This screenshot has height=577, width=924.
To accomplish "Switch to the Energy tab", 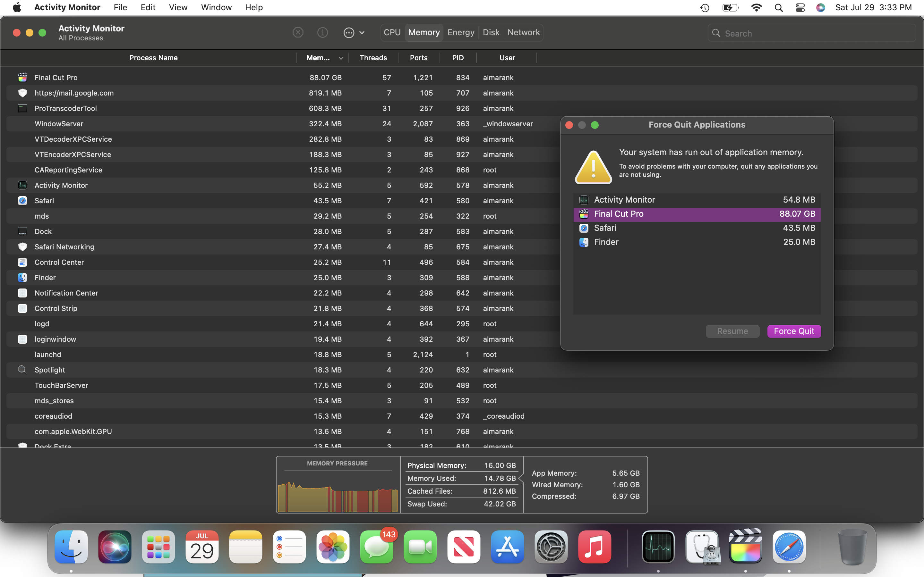I will (461, 33).
